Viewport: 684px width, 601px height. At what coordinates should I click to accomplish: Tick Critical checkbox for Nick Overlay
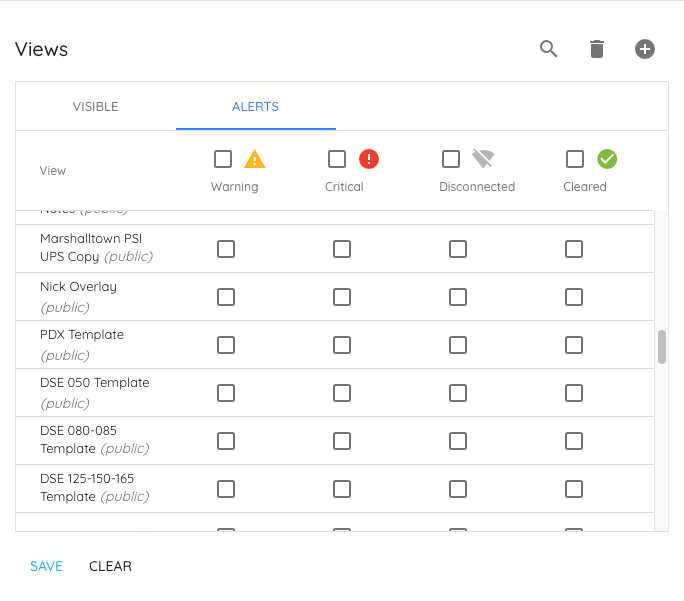[x=342, y=297]
